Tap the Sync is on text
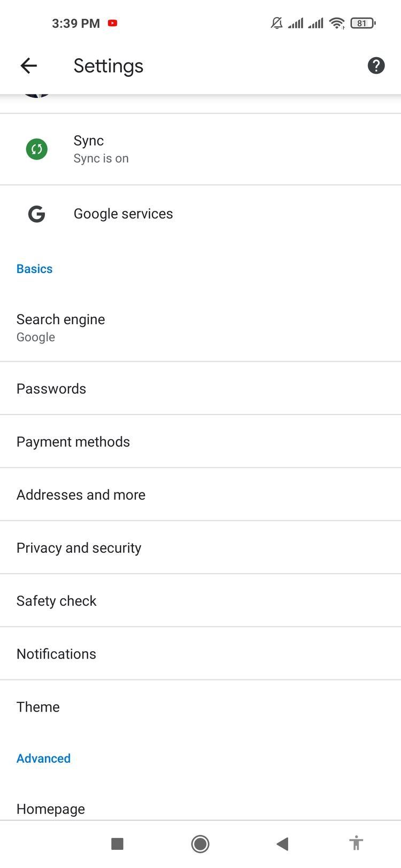Image resolution: width=401 pixels, height=868 pixels. [x=101, y=159]
